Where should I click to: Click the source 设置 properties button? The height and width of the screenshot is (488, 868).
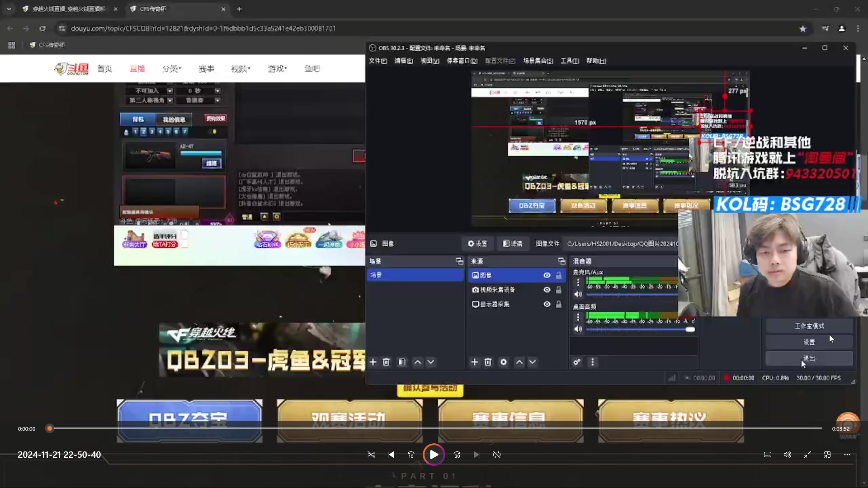coord(478,244)
